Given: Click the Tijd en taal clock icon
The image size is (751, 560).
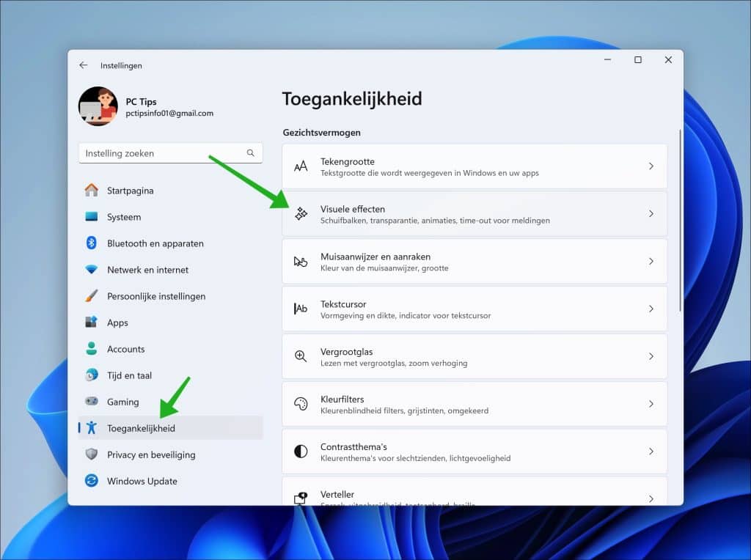Looking at the screenshot, I should (x=92, y=375).
